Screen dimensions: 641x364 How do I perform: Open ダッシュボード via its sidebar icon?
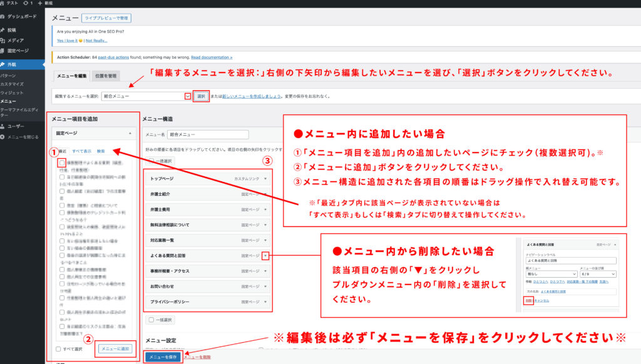click(3, 16)
